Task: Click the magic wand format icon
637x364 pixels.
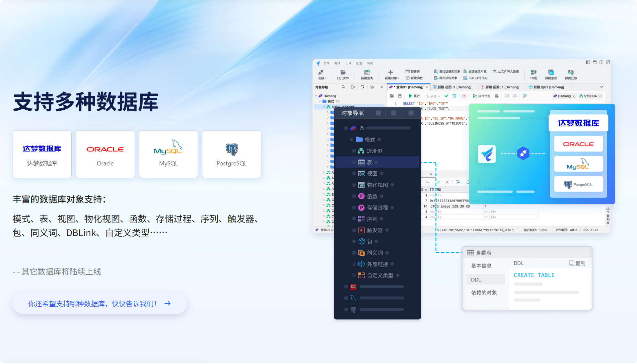Action: click(525, 96)
